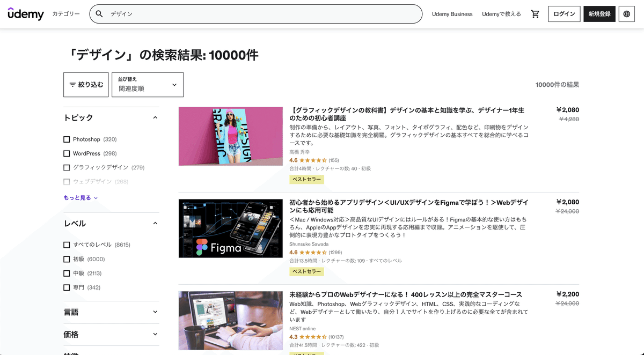Click the Udemy logo

(26, 14)
